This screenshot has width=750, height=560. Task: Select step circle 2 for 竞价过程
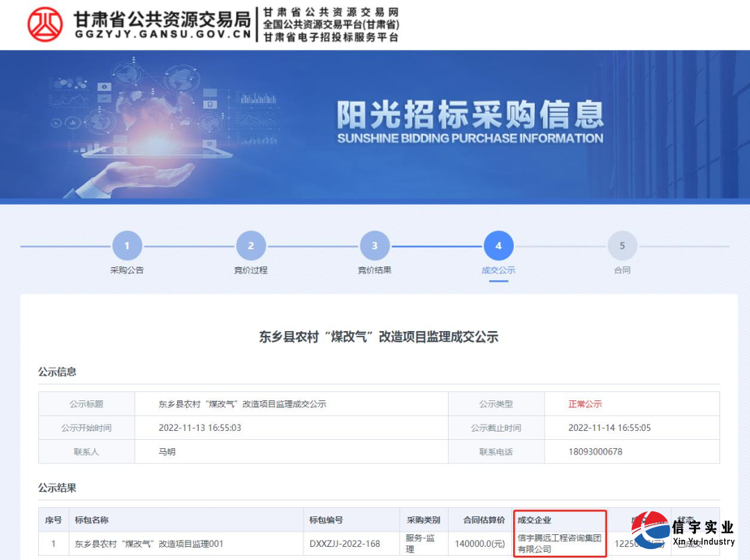click(250, 245)
